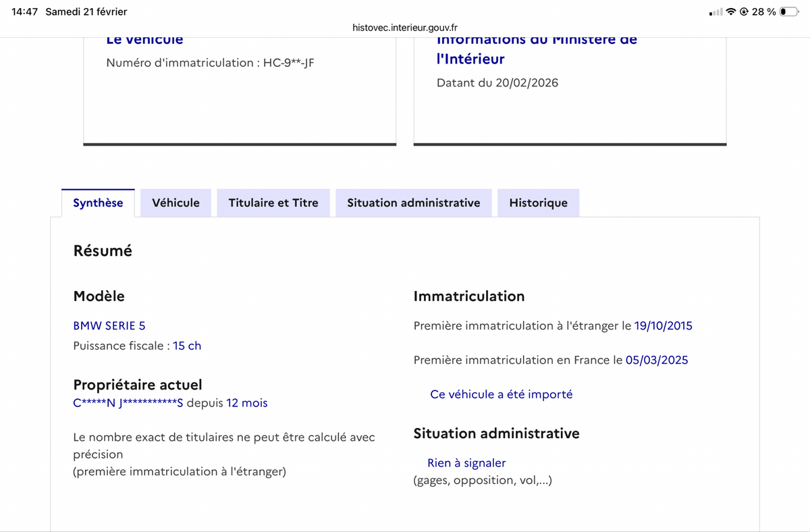Click the Immatriculation heading
Viewport: 810px width, 532px height.
469,296
